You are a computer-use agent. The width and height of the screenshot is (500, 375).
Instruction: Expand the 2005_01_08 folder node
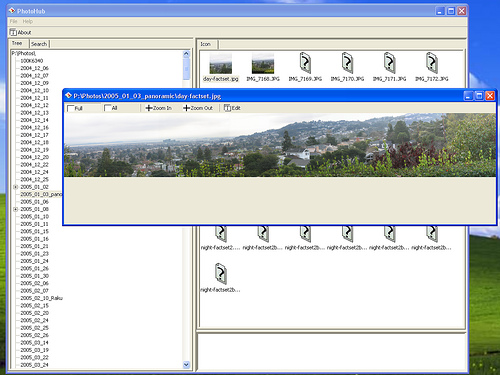tap(15, 209)
